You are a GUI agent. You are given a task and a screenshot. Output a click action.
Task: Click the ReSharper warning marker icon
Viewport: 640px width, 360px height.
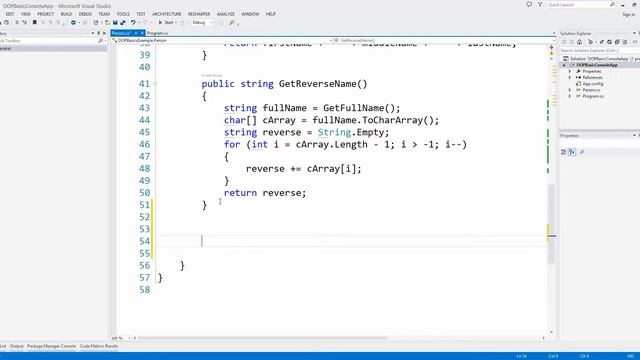(551, 53)
